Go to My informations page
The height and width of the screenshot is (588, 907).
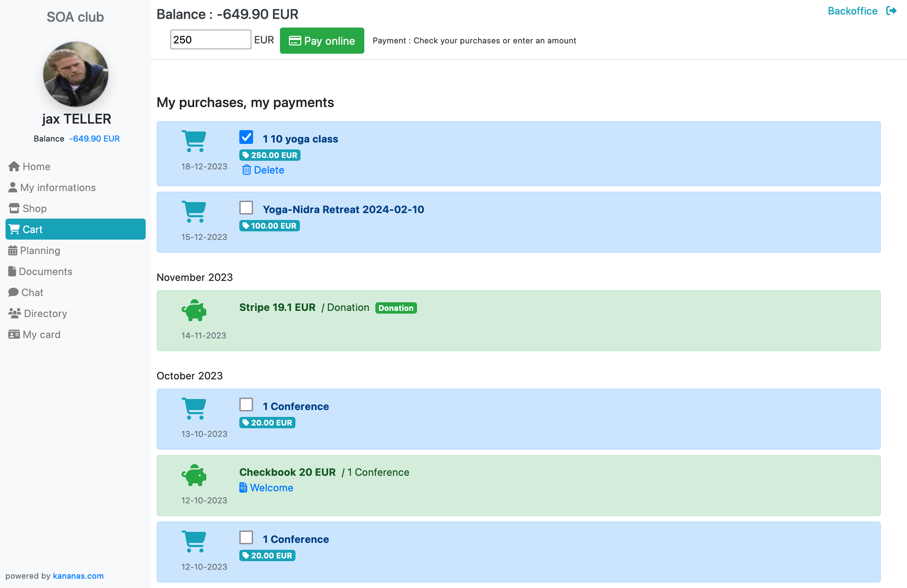pyautogui.click(x=75, y=188)
